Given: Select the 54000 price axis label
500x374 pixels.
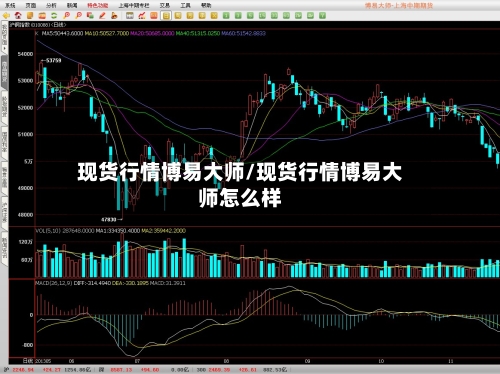Looking at the screenshot, I should point(25,54).
